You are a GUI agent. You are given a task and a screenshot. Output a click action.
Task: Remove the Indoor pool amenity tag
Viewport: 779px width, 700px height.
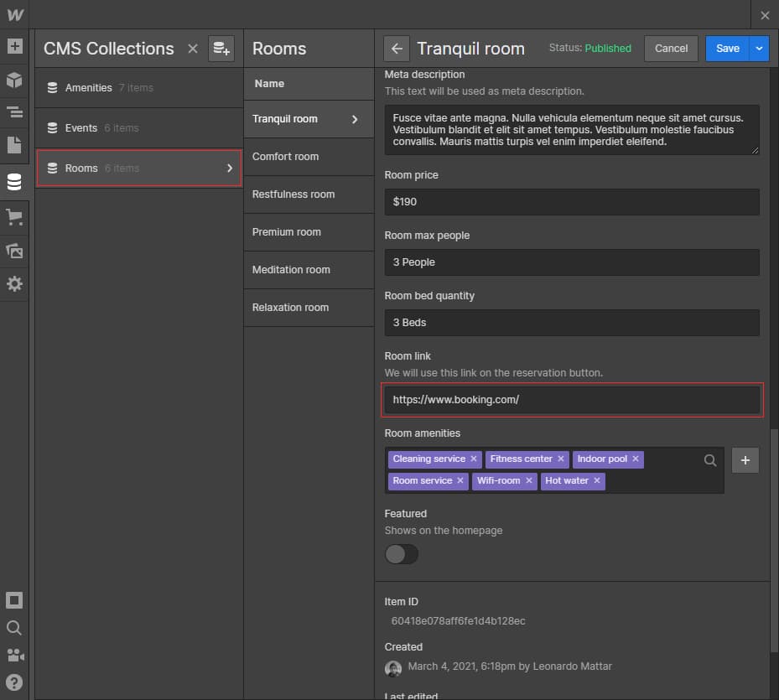pyautogui.click(x=636, y=459)
